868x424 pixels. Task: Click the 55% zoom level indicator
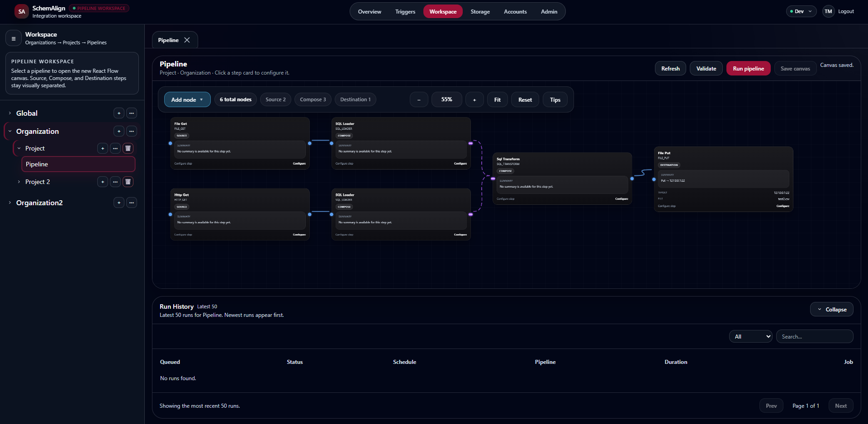click(x=446, y=99)
